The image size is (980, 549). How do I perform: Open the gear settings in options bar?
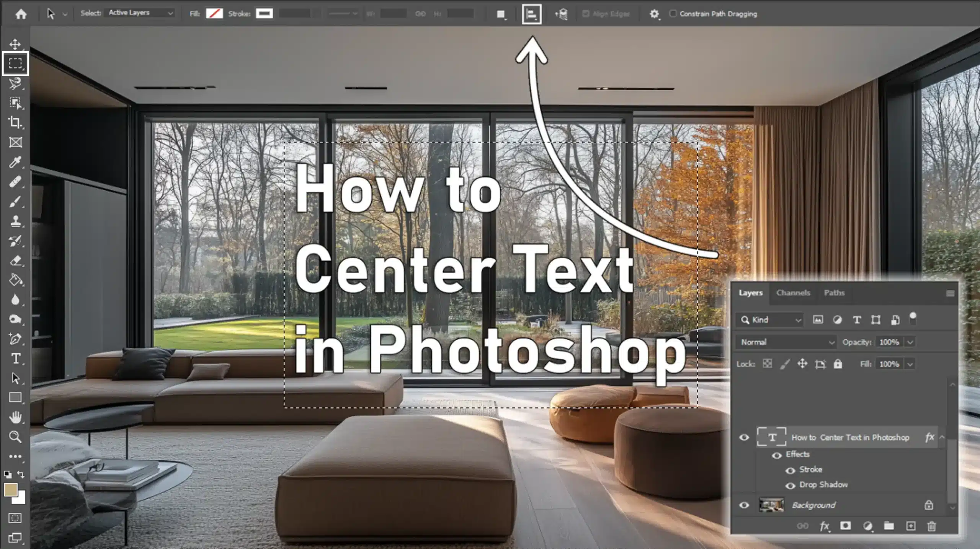(654, 14)
